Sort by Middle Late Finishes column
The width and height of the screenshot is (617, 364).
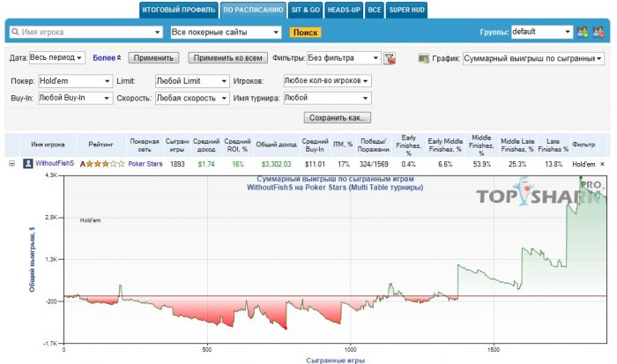tap(517, 145)
